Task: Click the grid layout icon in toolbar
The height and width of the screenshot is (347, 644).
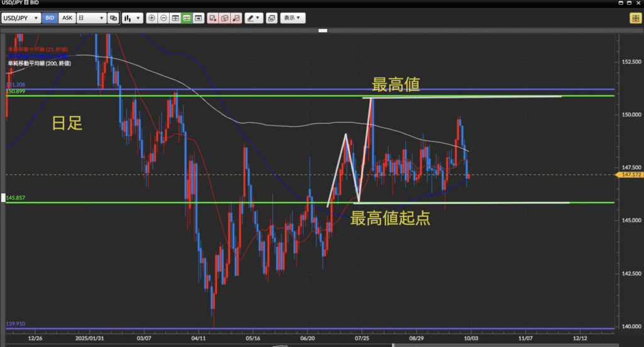Action: tap(175, 18)
